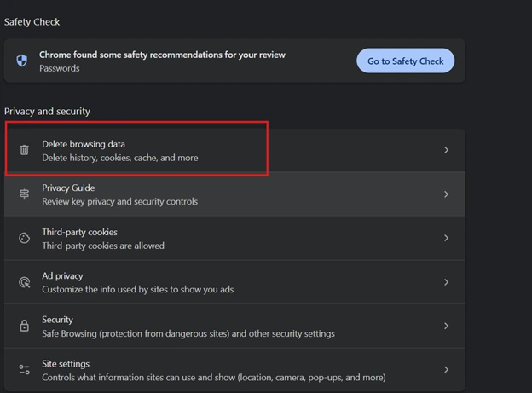This screenshot has height=393, width=532.
Task: Click the Safety Check shield icon
Action: (x=22, y=61)
